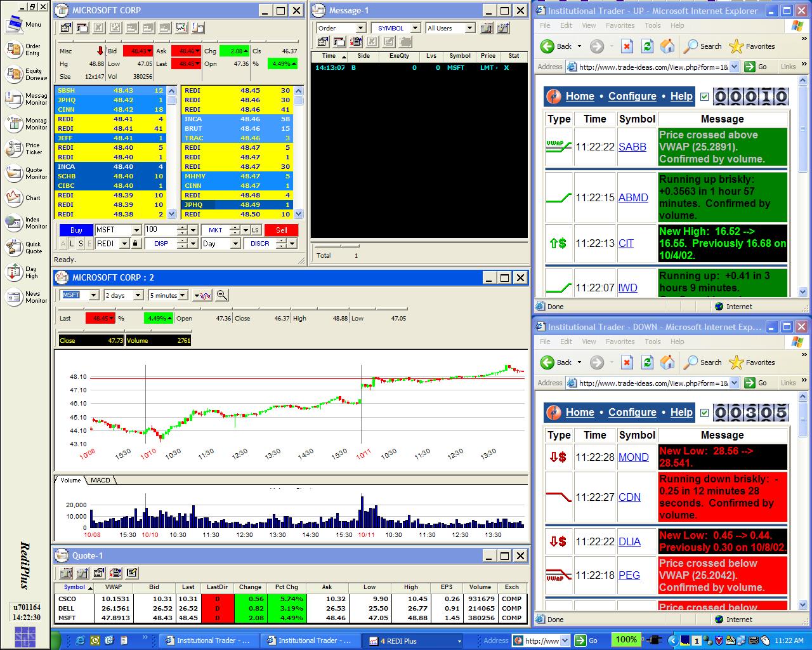
Task: Toggle the S button in order entry
Action: 81,244
